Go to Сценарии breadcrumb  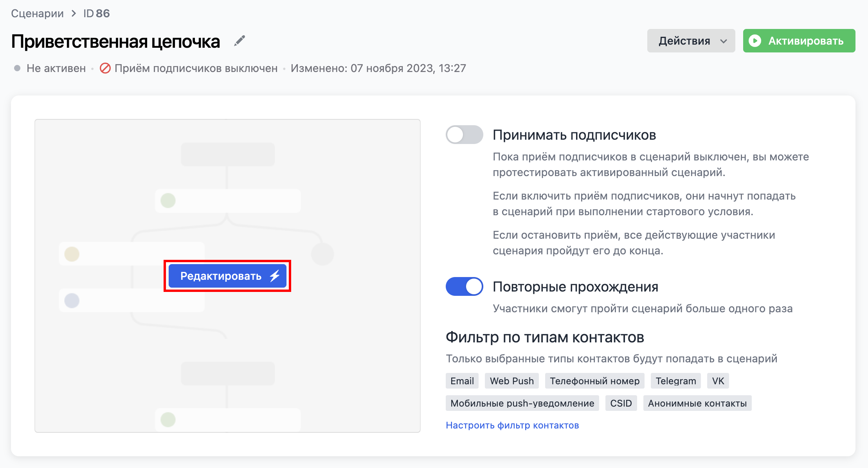37,14
